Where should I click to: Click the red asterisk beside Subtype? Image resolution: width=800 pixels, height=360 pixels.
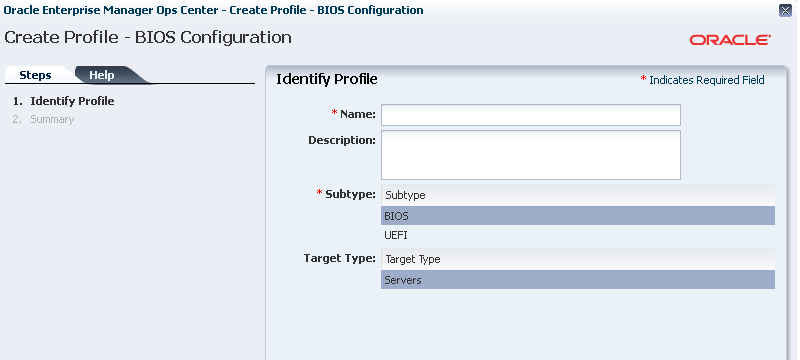click(320, 193)
